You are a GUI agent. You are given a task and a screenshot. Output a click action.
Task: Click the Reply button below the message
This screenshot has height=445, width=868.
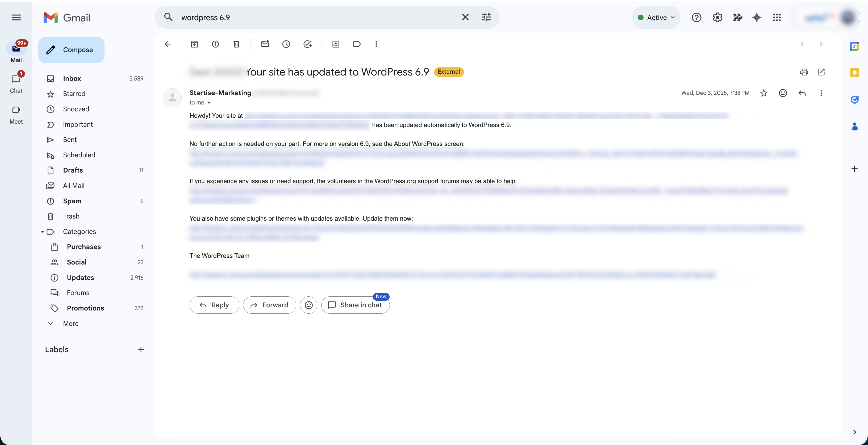[214, 305]
